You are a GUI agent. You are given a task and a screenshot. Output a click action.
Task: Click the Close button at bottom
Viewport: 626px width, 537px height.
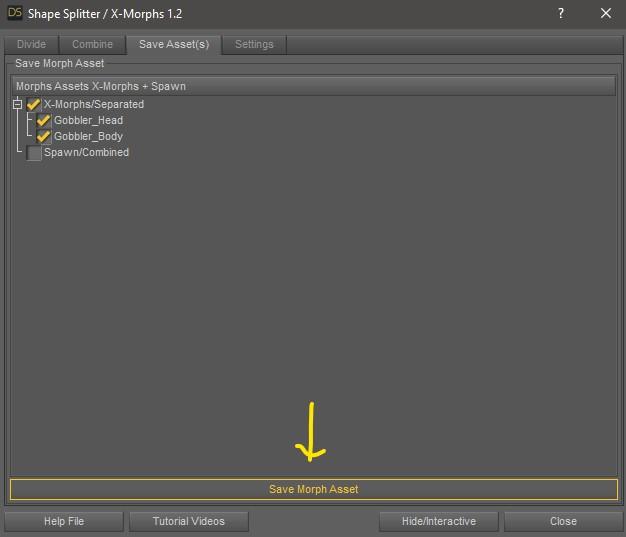[563, 521]
